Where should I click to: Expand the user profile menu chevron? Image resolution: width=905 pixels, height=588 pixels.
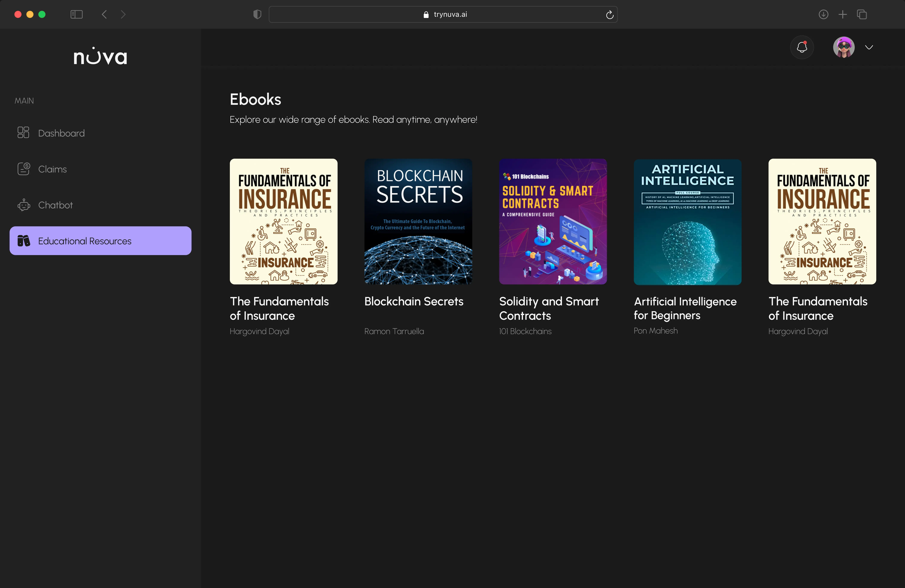[869, 47]
